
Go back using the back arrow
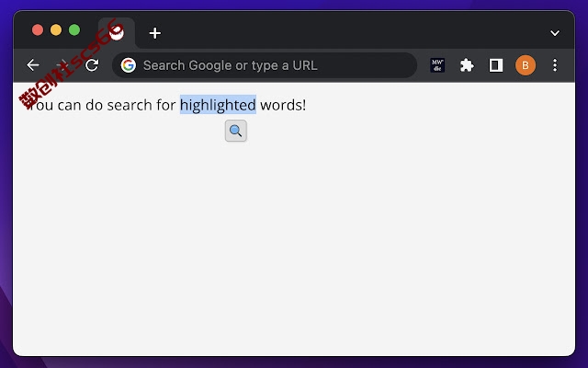(x=33, y=65)
